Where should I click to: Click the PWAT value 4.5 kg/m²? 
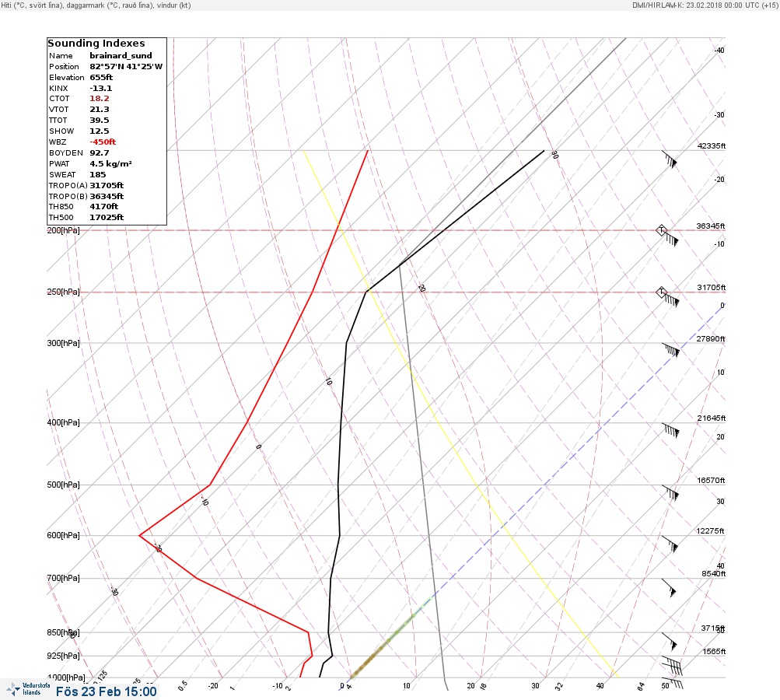click(x=111, y=163)
